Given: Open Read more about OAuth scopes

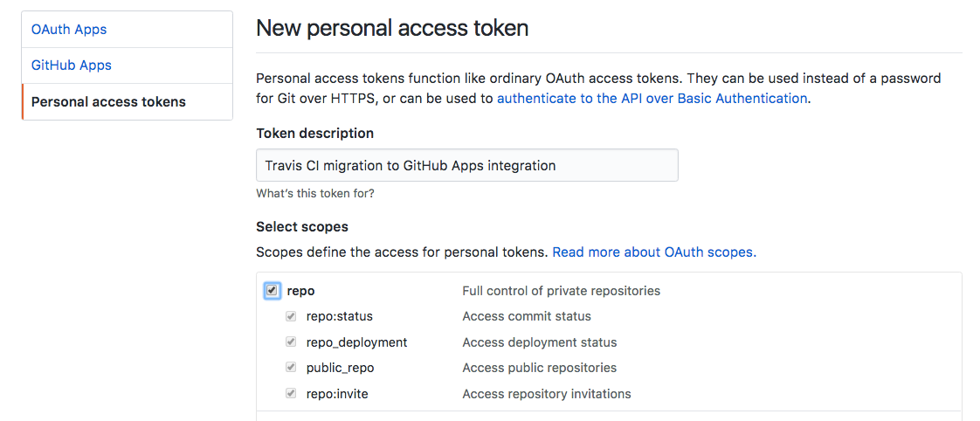Looking at the screenshot, I should pos(654,252).
